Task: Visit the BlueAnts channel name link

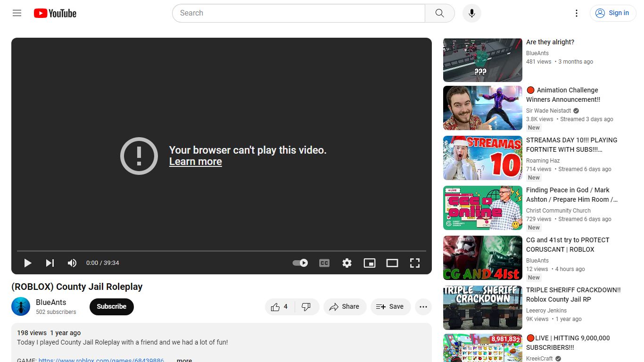Action: pyautogui.click(x=51, y=303)
